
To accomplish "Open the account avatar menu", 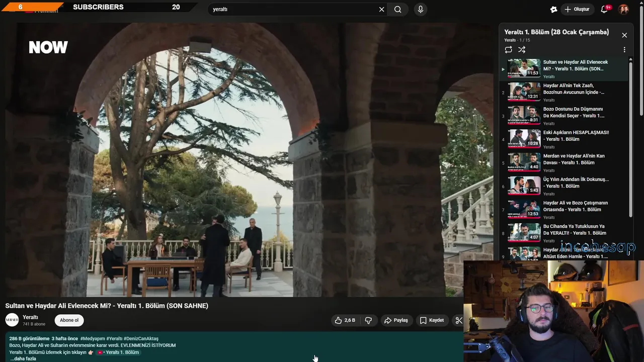I will (623, 9).
